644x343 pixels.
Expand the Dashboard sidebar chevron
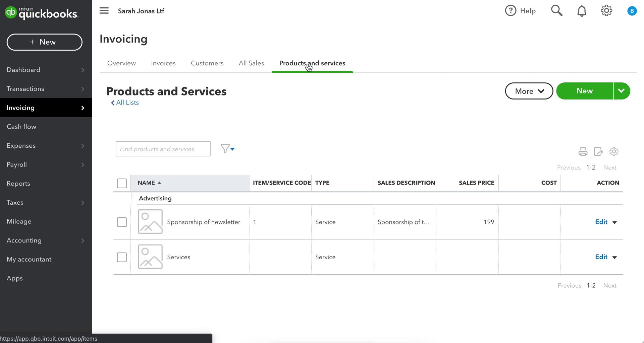[x=83, y=70]
